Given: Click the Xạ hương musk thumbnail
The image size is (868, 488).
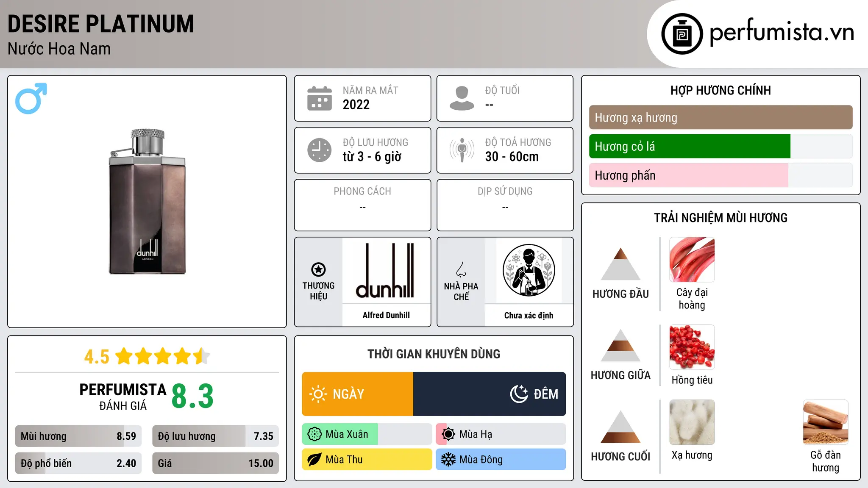Looking at the screenshot, I should point(692,422).
